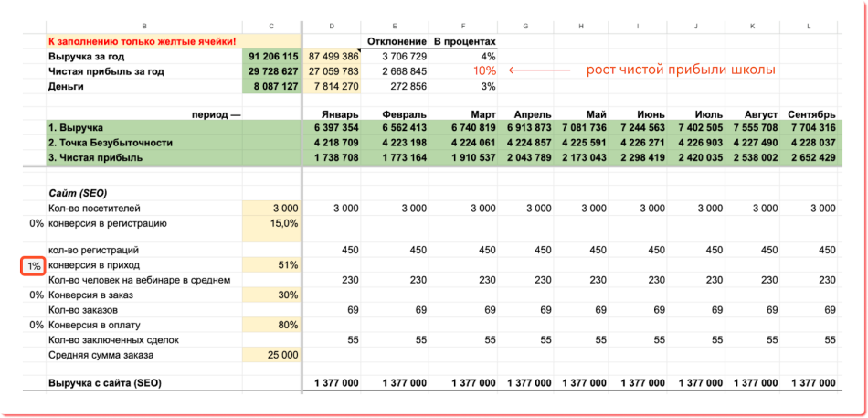The image size is (868, 418).
Task: Select the yellow 8 087 127 'Деньги' cell
Action: [x=271, y=86]
